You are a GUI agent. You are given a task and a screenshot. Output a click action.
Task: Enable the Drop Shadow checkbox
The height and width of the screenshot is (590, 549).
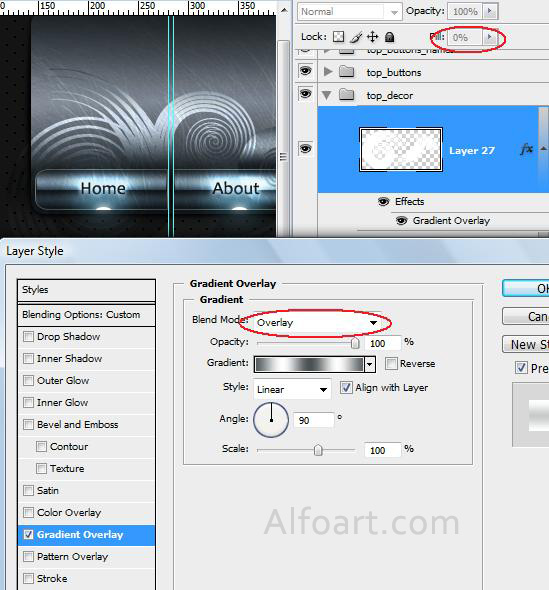pyautogui.click(x=29, y=336)
